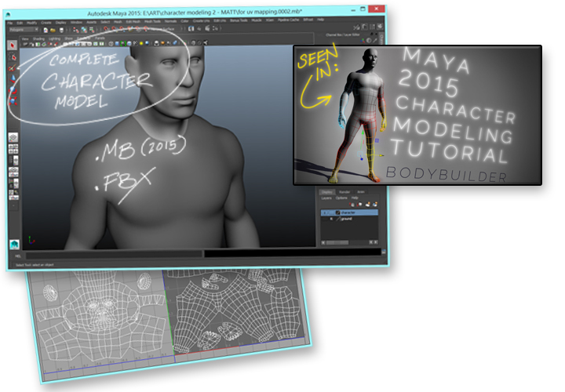Click Move layer down icon in Layer Editor
The height and width of the screenshot is (392, 565).
pos(360,205)
